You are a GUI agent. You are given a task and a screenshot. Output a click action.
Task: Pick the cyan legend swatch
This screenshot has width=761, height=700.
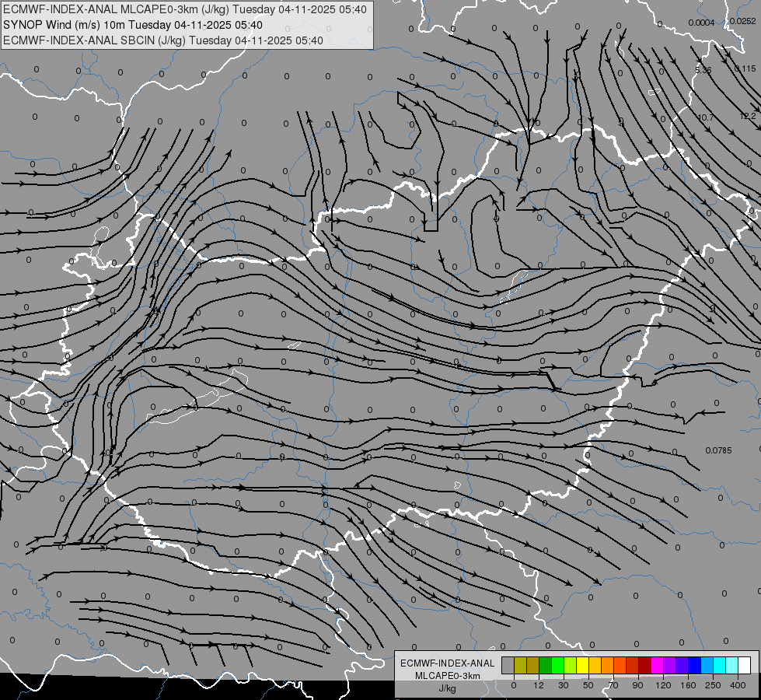(720, 665)
